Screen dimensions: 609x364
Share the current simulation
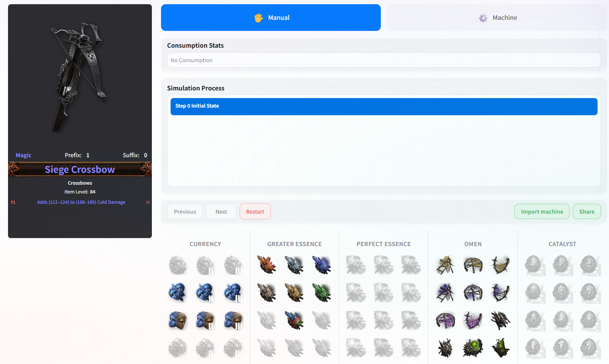(587, 212)
